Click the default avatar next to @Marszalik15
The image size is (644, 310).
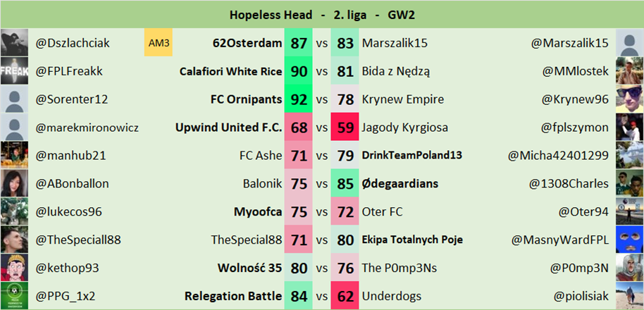pyautogui.click(x=629, y=43)
